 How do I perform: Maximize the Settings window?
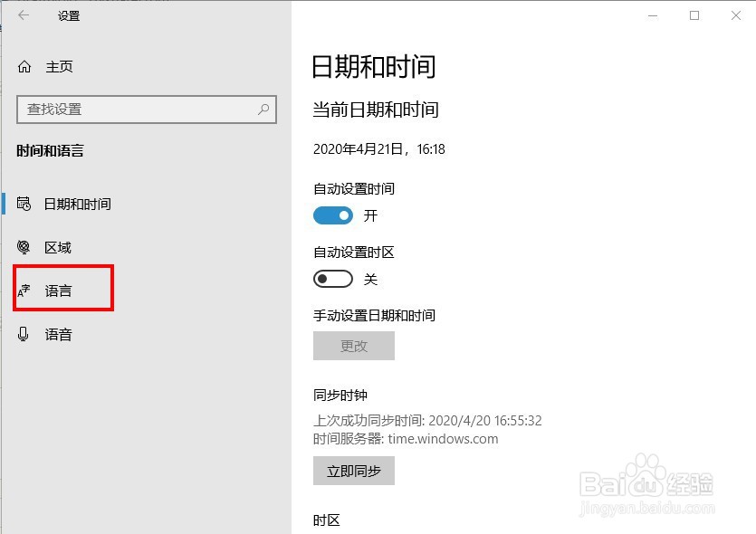[694, 15]
